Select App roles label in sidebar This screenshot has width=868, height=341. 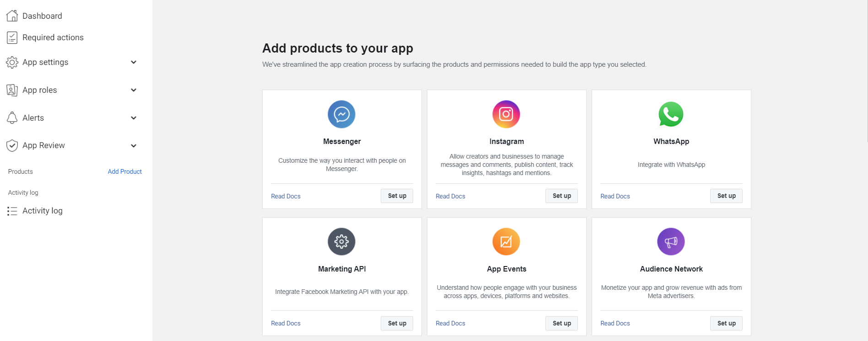coord(40,90)
